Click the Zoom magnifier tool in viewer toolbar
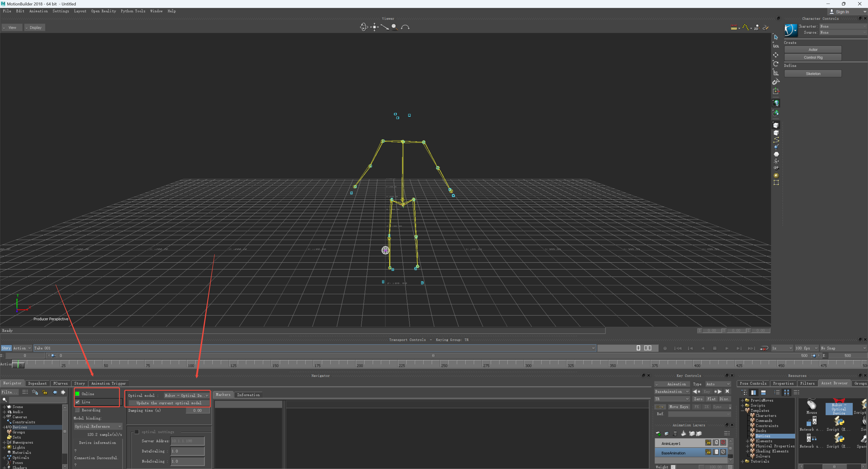Screen dimensions: 868x469 395,27
